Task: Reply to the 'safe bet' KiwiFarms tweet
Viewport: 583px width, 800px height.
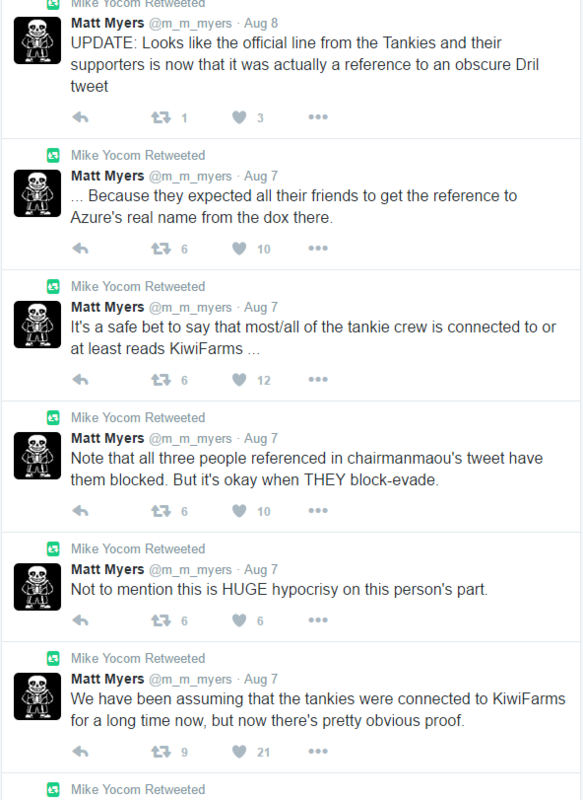Action: 81,380
